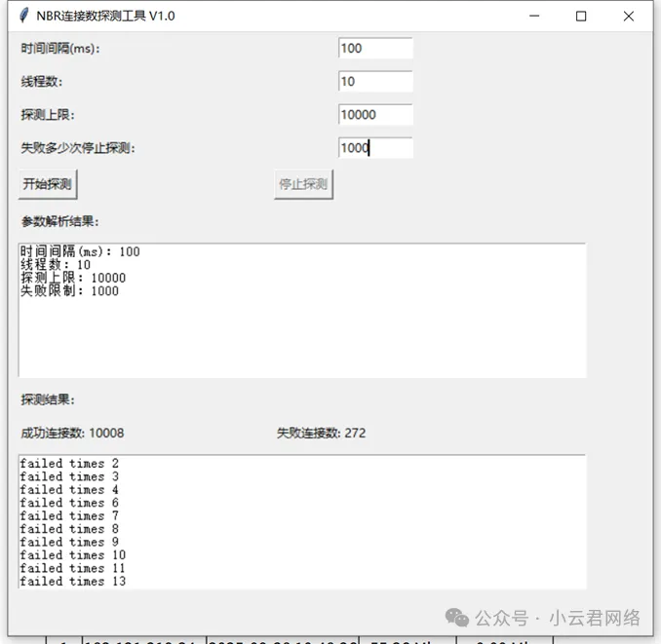Focus the 时间间隔(ms) input field

(x=375, y=49)
